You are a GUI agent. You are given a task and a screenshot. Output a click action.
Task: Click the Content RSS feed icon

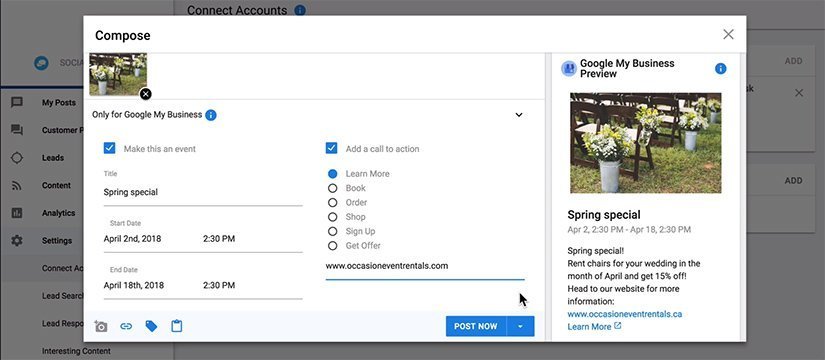click(17, 185)
